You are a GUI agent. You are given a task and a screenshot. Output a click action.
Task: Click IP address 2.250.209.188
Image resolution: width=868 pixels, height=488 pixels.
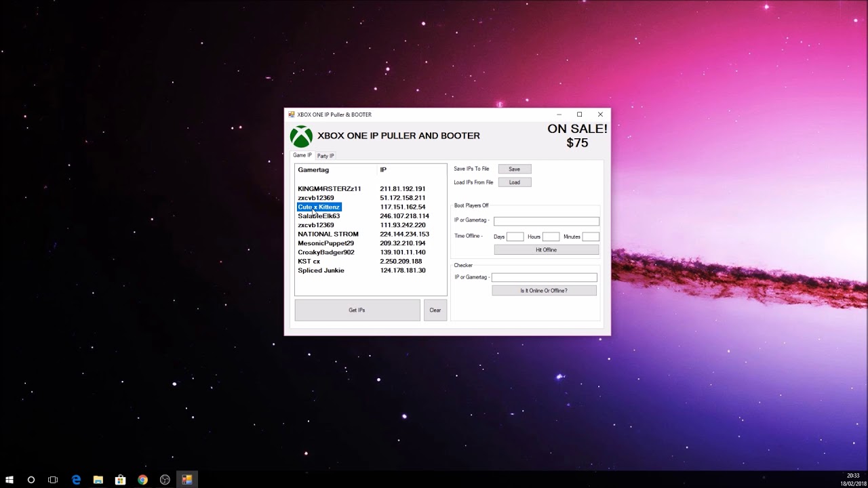401,262
